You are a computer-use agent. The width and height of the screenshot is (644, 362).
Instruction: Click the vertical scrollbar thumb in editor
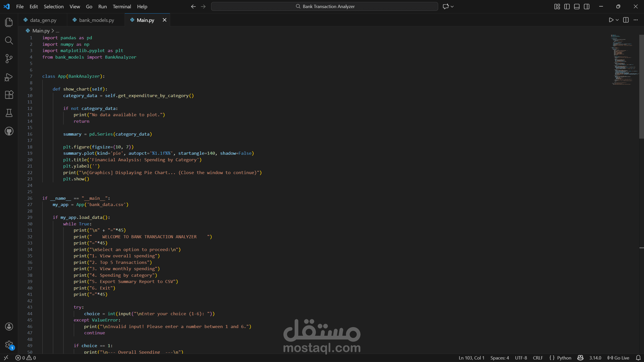coord(641,87)
